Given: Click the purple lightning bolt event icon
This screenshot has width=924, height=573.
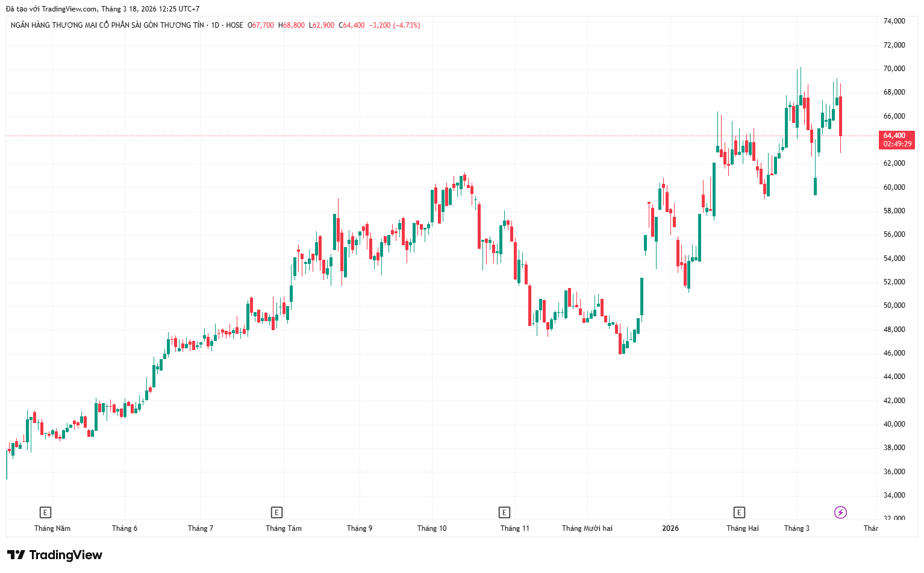Looking at the screenshot, I should pos(840,513).
